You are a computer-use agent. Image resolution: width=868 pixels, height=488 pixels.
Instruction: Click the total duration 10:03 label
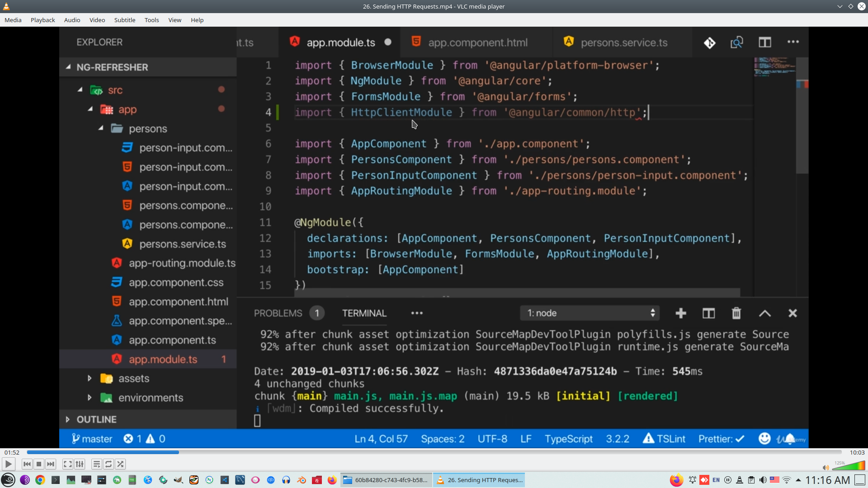coord(857,452)
